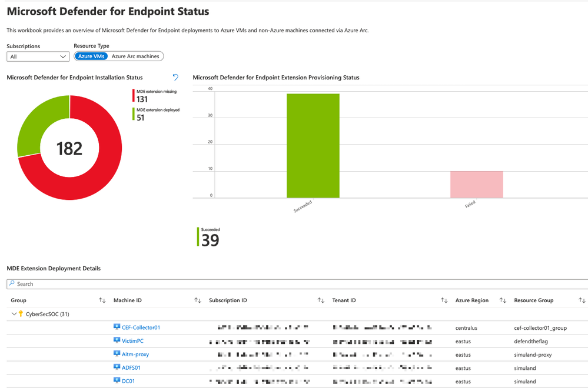The width and height of the screenshot is (588, 388).
Task: Open the Subscriptions dropdown
Action: (x=38, y=56)
